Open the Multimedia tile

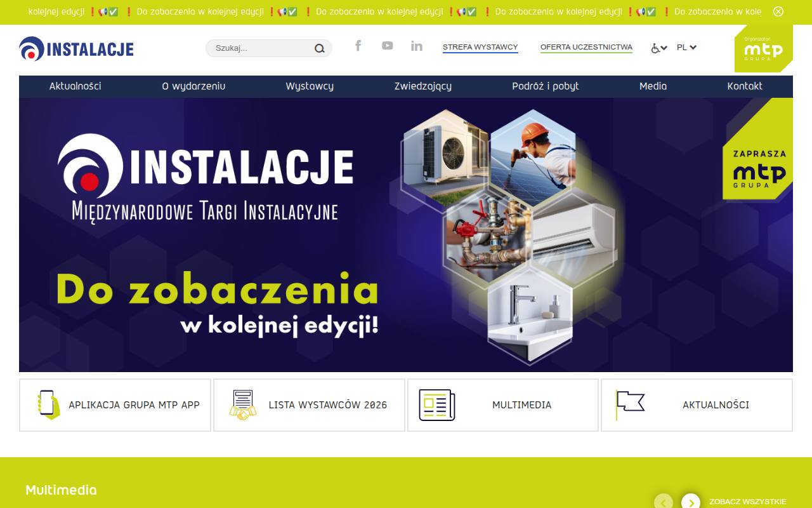coord(503,405)
